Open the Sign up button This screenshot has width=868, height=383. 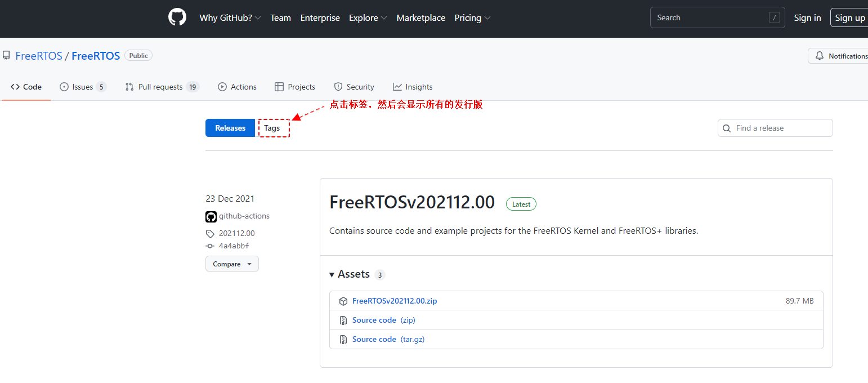click(849, 18)
